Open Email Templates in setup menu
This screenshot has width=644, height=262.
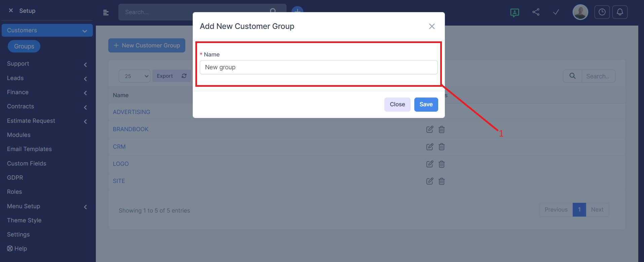tap(29, 149)
